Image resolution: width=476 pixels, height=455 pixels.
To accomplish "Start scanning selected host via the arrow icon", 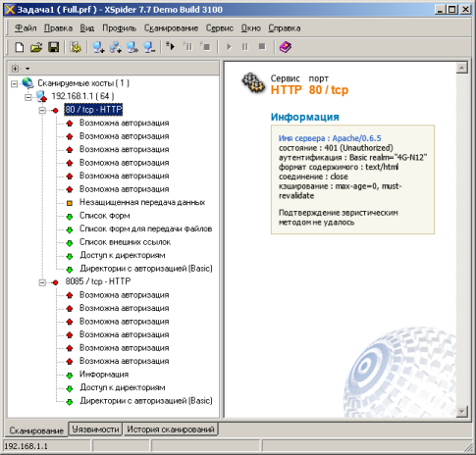I will 170,46.
